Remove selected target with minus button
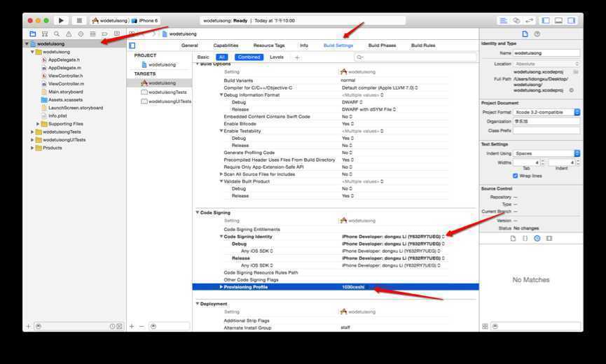 (142, 327)
